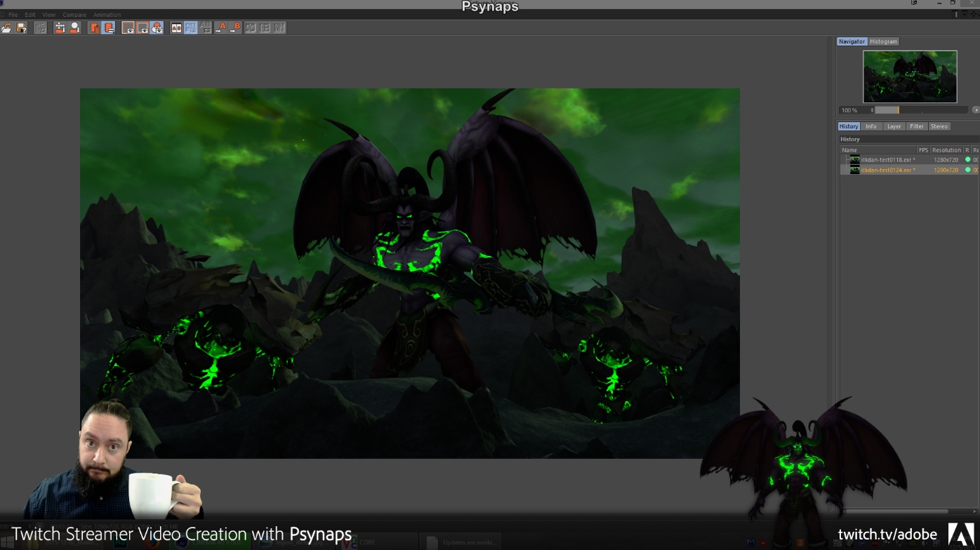This screenshot has height=550, width=980.
Task: Click the greyed-out AB icon
Action: 206,28
